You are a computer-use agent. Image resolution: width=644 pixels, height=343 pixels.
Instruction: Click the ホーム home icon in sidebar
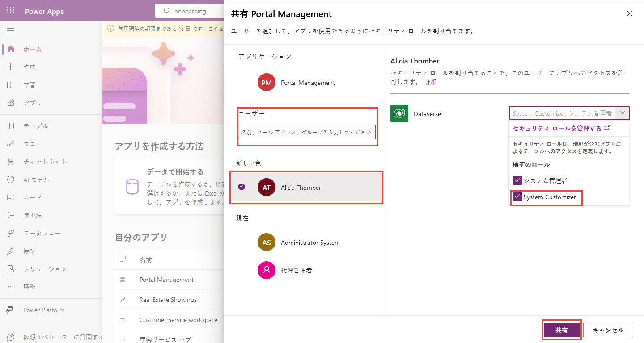tap(11, 49)
